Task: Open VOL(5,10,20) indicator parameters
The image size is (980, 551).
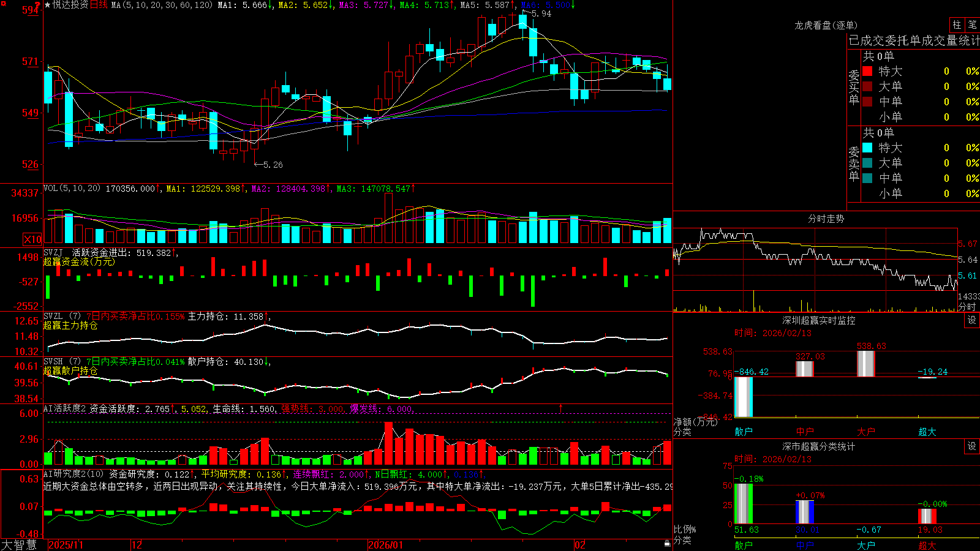Action: (72, 189)
